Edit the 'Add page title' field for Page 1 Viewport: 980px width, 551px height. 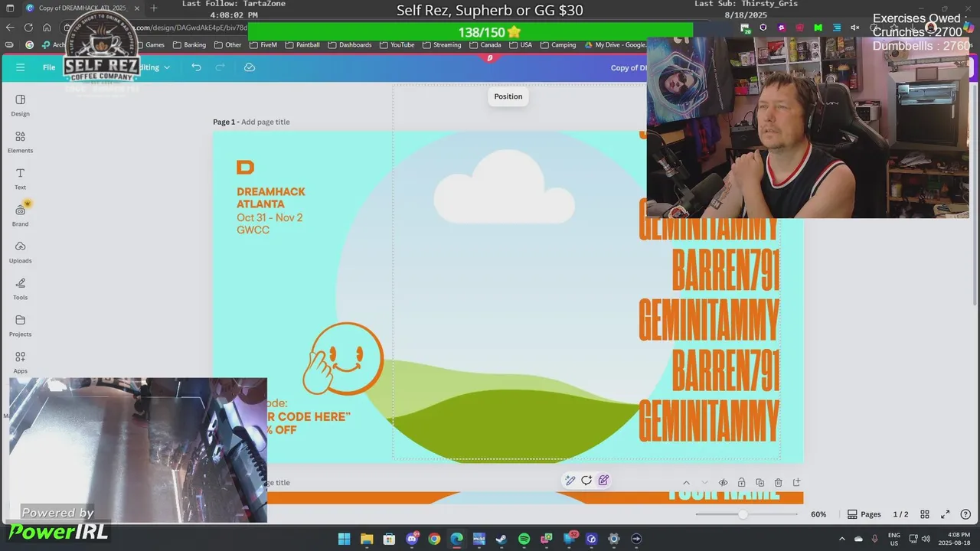pos(265,122)
